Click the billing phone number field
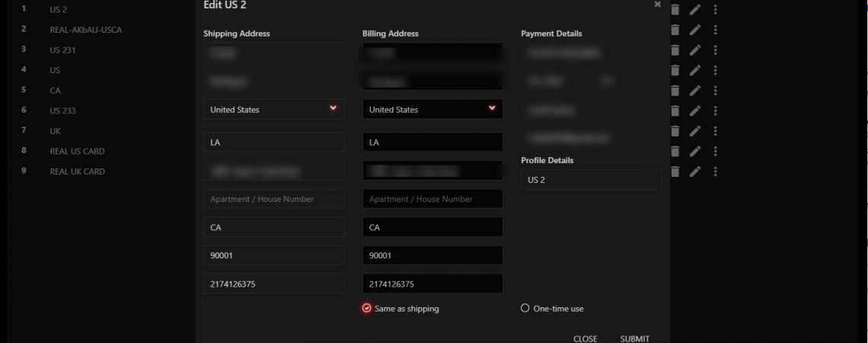This screenshot has height=343, width=868. 432,284
